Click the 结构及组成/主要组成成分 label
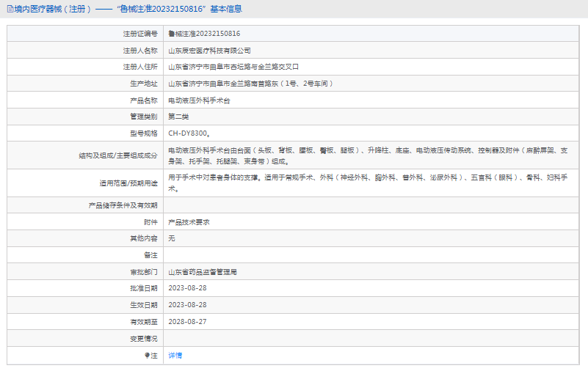Viewport: 588px width, 371px height. [118, 155]
